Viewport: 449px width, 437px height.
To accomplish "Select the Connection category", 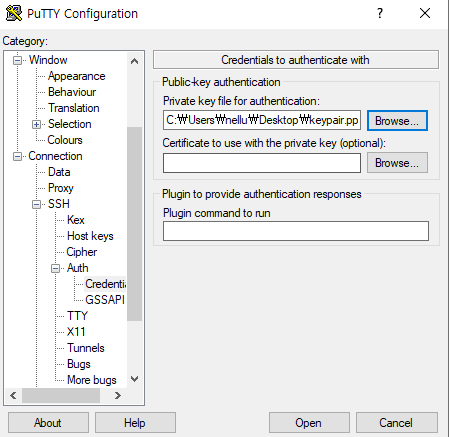I will click(55, 156).
